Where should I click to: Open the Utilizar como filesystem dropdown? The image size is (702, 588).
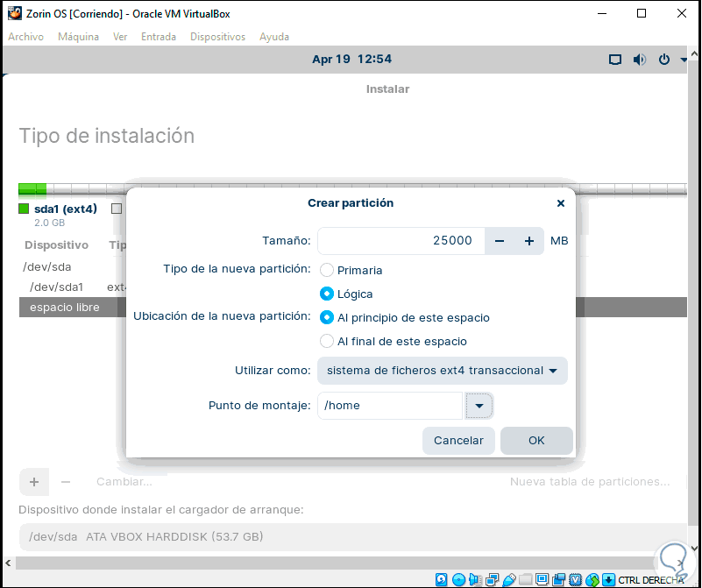(443, 371)
